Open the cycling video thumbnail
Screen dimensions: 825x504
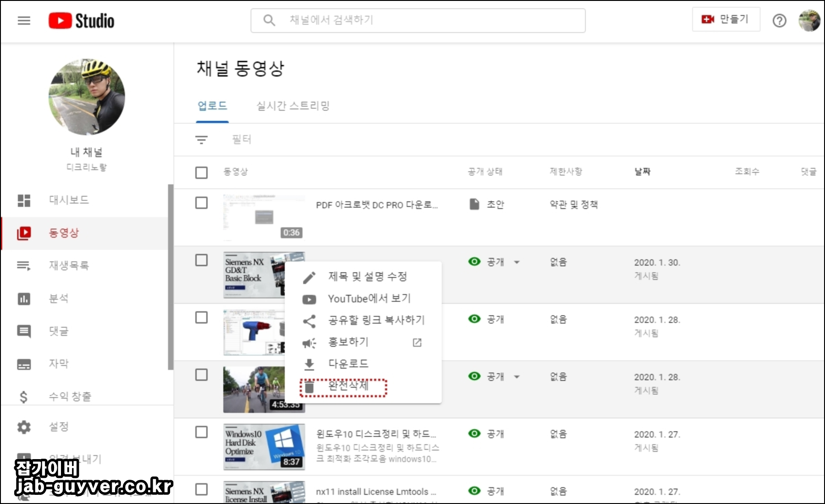pos(264,389)
